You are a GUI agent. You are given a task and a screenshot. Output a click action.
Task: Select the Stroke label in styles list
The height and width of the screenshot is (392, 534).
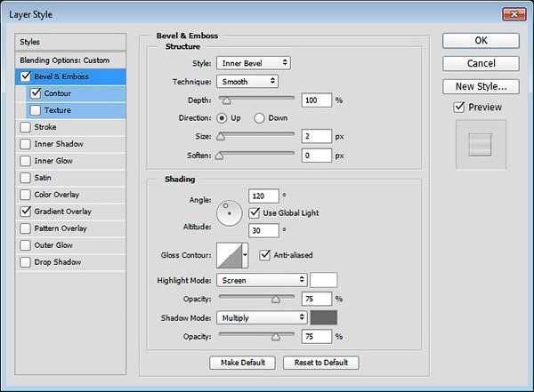tap(45, 127)
